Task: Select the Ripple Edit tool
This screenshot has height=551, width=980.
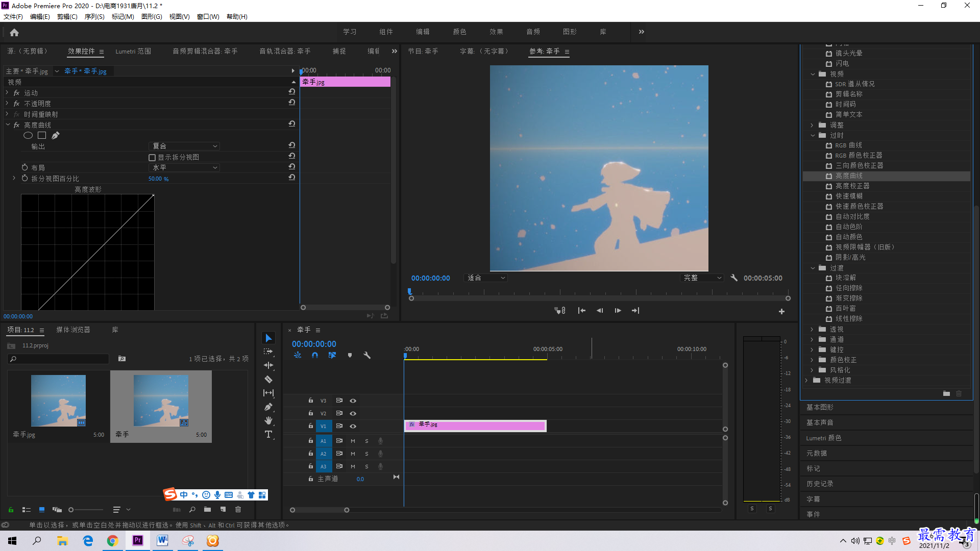Action: click(268, 365)
